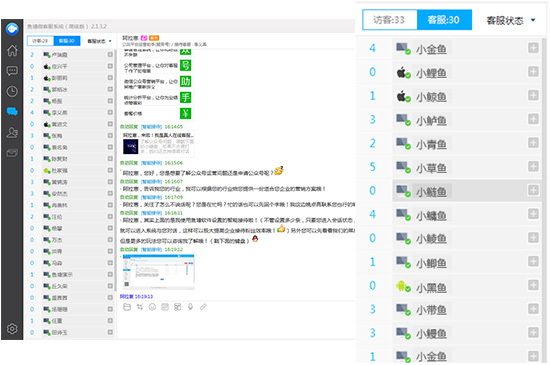Expand the plus box for 小鲈鱼

point(533,119)
